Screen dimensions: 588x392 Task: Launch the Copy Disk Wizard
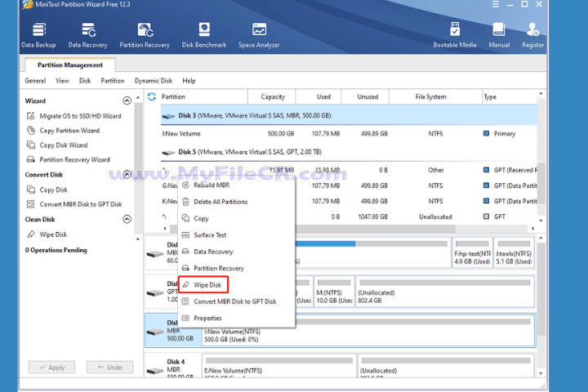pyautogui.click(x=57, y=145)
